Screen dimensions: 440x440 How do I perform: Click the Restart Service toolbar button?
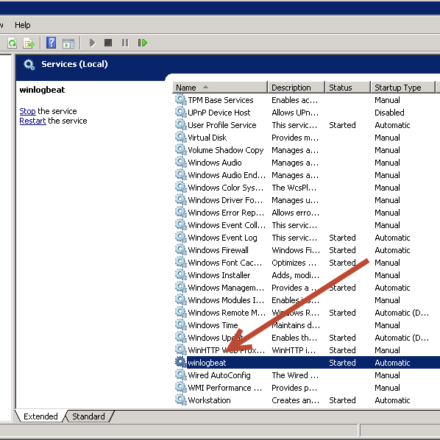pyautogui.click(x=142, y=43)
